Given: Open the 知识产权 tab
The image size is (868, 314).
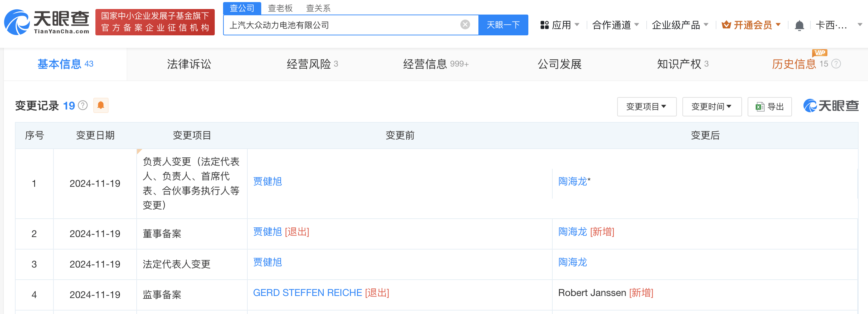Looking at the screenshot, I should pyautogui.click(x=682, y=64).
